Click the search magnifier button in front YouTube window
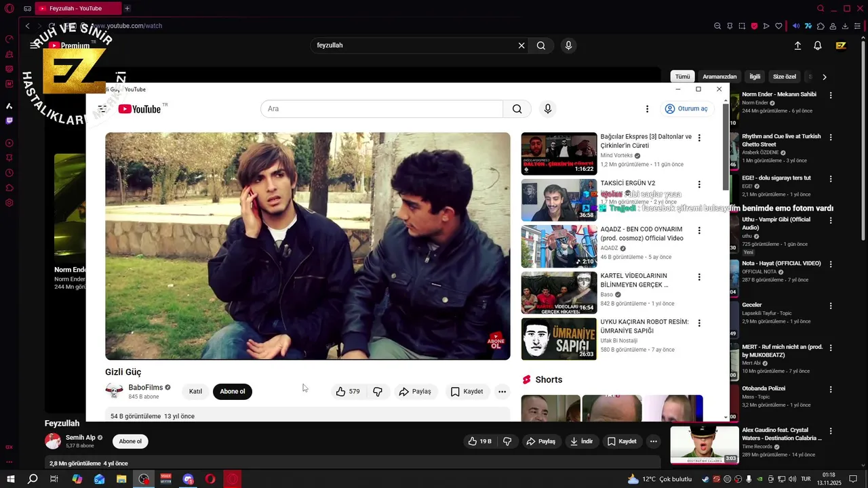868x488 pixels. tap(517, 109)
